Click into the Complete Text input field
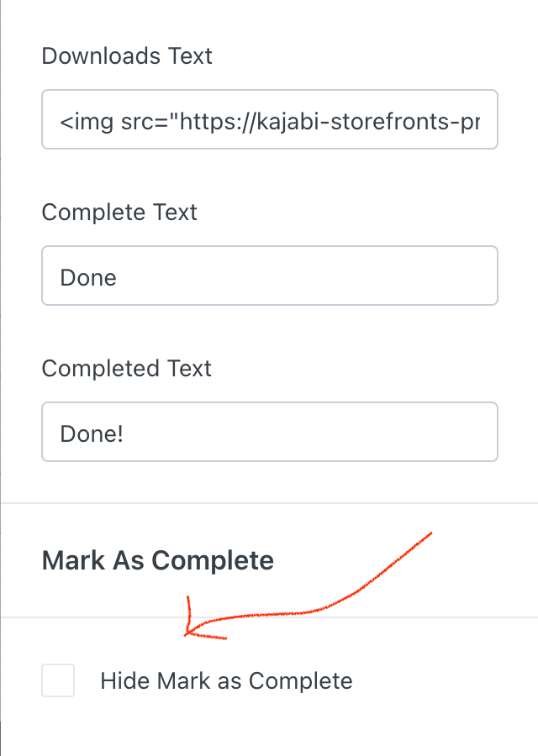 click(270, 276)
